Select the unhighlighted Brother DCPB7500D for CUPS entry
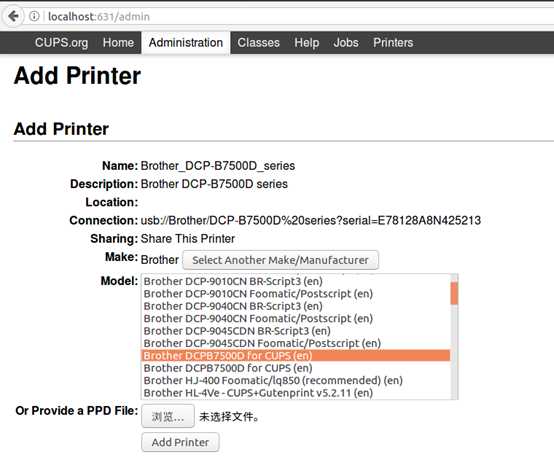554x476 pixels. point(296,368)
